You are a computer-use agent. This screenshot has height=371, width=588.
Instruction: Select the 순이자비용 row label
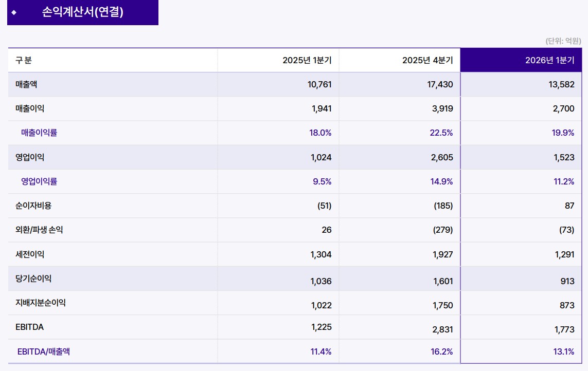tap(33, 206)
